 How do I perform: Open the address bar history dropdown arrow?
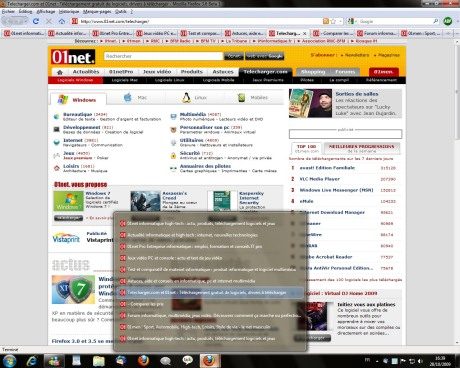coord(341,21)
